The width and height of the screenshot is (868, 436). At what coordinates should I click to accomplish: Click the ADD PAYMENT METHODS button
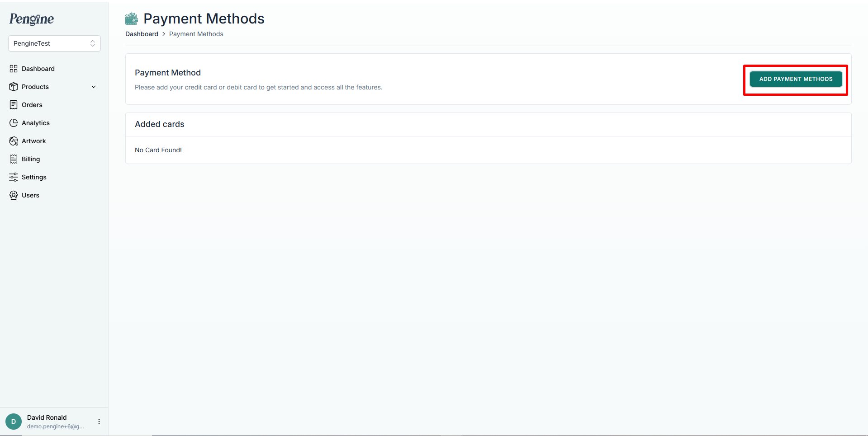pyautogui.click(x=796, y=79)
